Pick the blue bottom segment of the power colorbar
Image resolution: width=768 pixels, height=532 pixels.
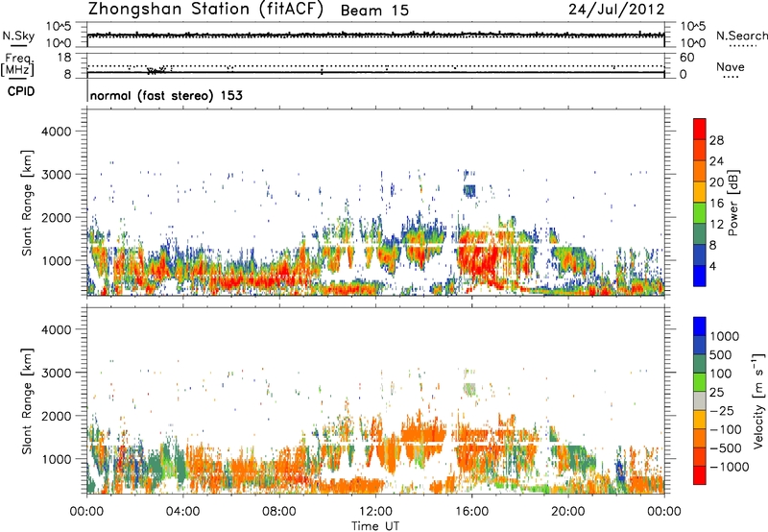(700, 276)
